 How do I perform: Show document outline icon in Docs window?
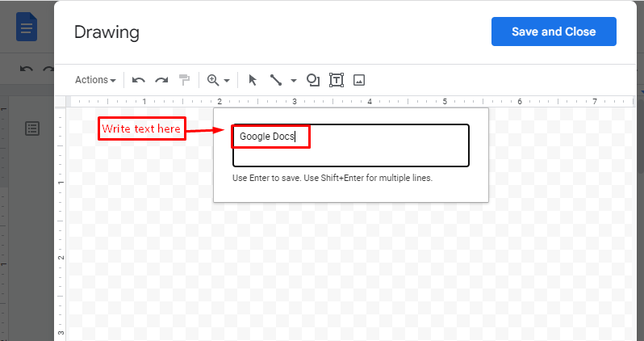coord(32,128)
